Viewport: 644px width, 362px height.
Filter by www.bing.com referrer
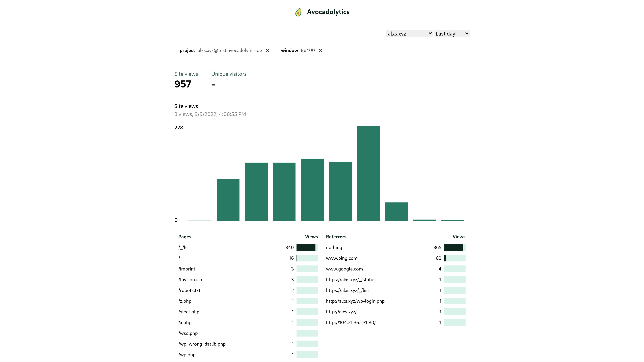tap(342, 258)
